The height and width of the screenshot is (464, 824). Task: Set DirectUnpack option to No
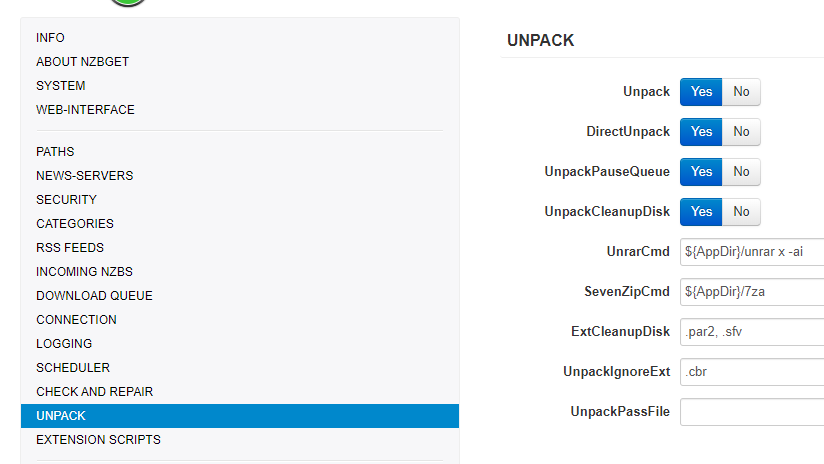point(741,132)
